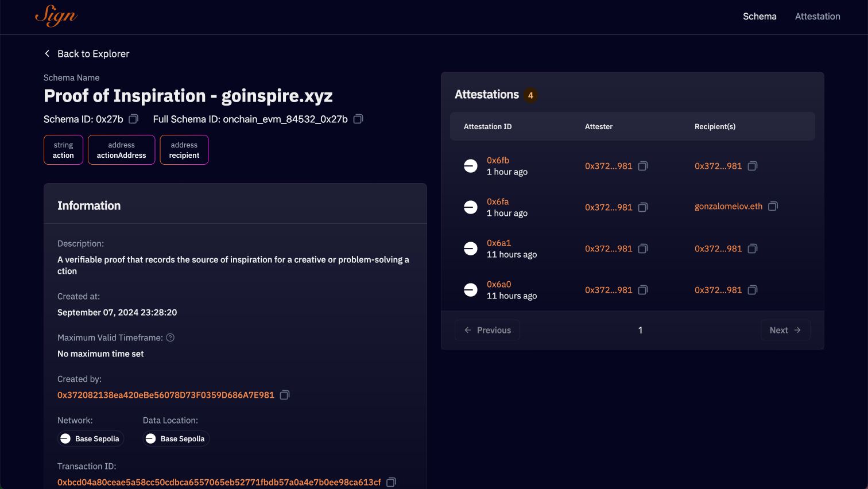This screenshot has height=489, width=868.
Task: Copy gonzalomelov.eth recipient
Action: (773, 206)
